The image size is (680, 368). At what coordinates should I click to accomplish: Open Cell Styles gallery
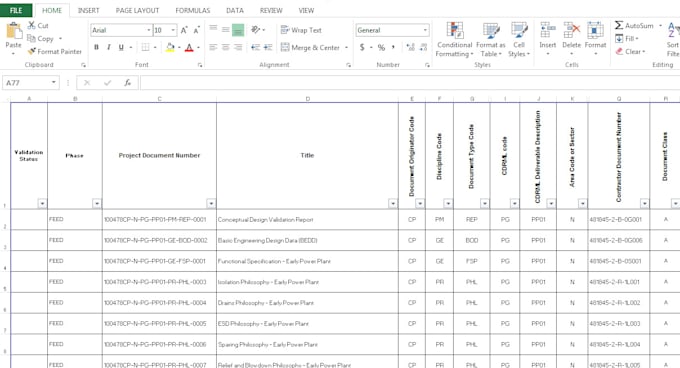point(519,39)
